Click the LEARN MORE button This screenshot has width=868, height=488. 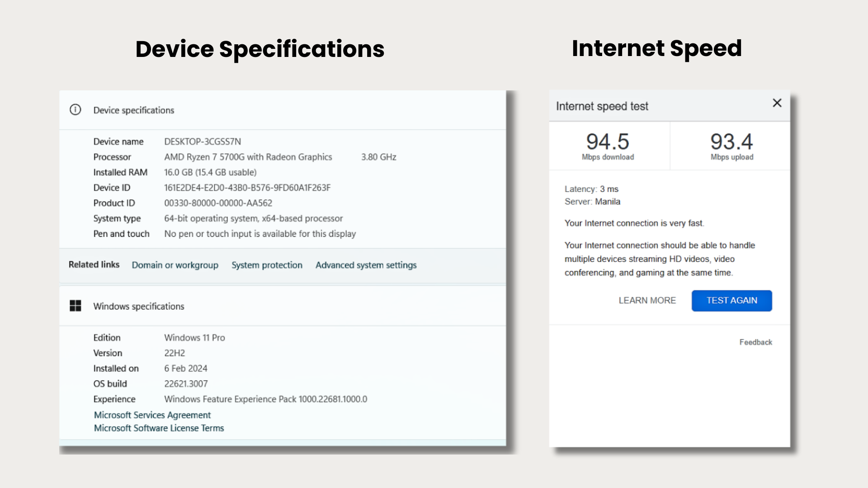click(647, 300)
